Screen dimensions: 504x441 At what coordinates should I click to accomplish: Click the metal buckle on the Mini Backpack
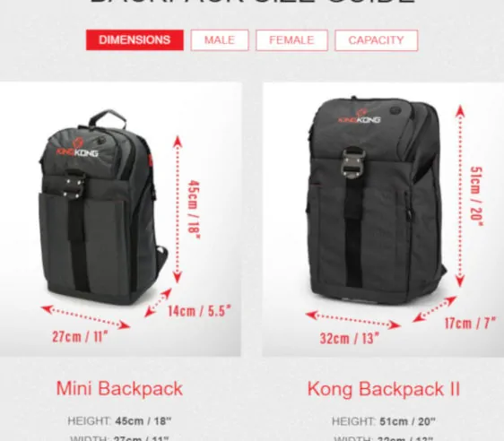pos(74,187)
